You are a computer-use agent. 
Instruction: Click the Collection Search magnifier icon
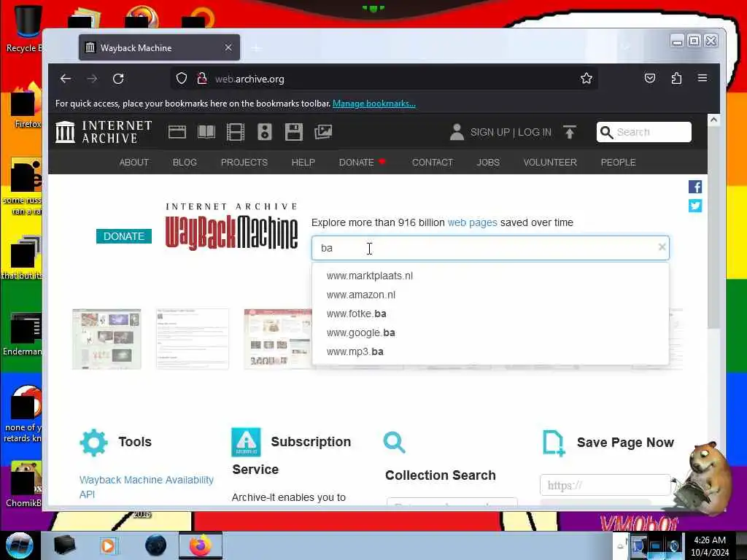(x=395, y=443)
